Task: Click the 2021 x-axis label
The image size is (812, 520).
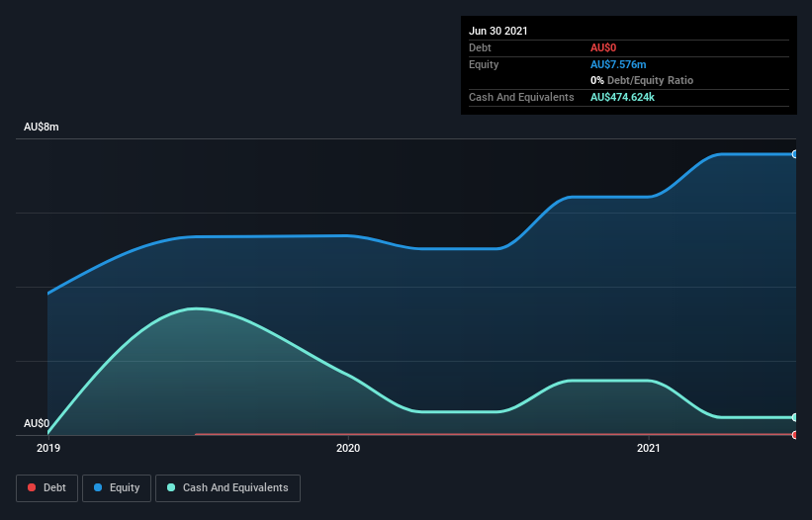Action: click(x=649, y=448)
